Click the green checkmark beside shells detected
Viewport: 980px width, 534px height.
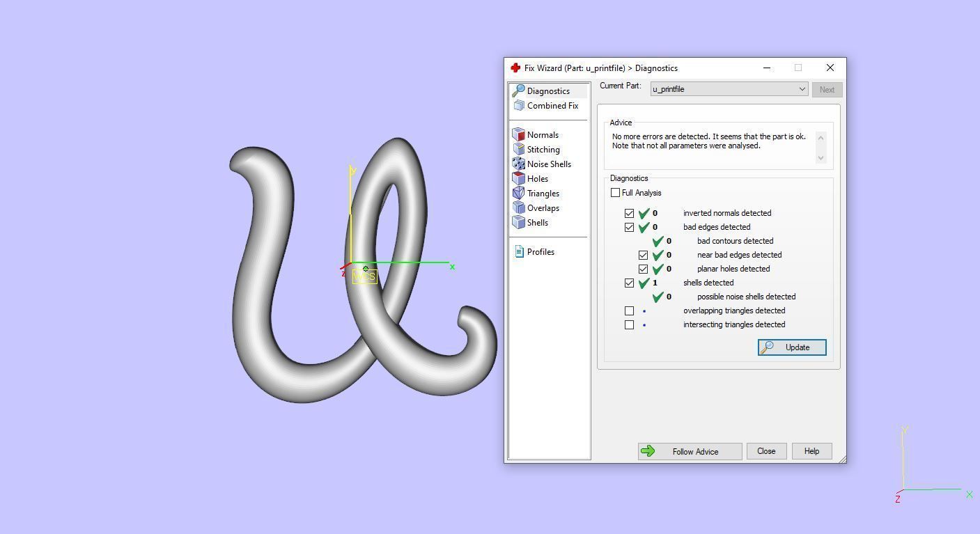[x=644, y=283]
